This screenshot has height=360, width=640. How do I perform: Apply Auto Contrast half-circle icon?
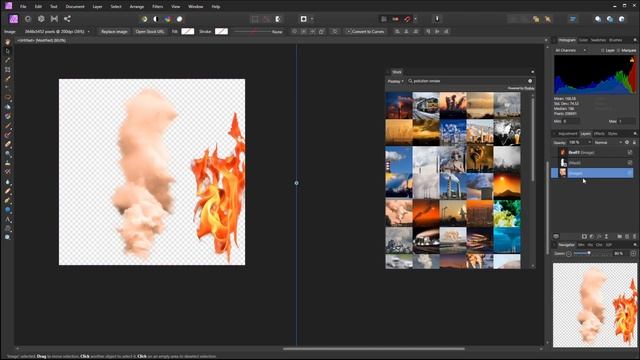(156, 19)
